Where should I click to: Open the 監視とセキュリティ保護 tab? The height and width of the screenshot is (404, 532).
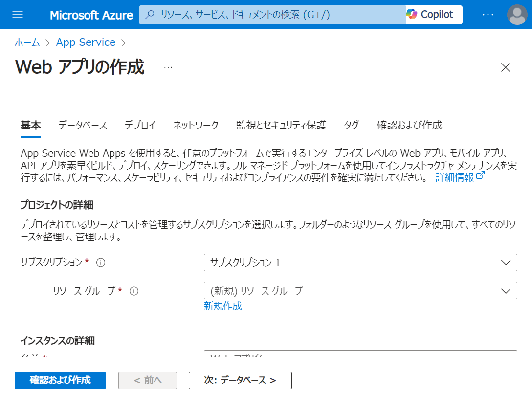tap(281, 125)
